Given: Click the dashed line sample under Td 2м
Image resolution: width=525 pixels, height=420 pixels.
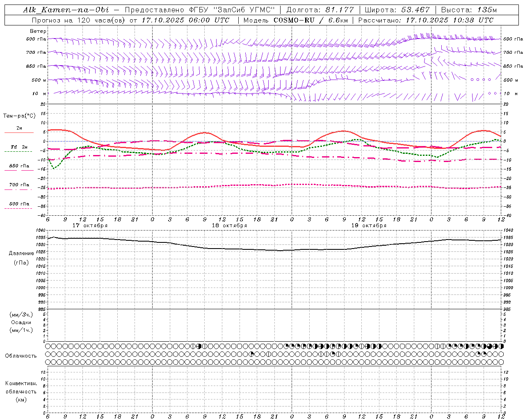Looking at the screenshot, I should (18, 152).
